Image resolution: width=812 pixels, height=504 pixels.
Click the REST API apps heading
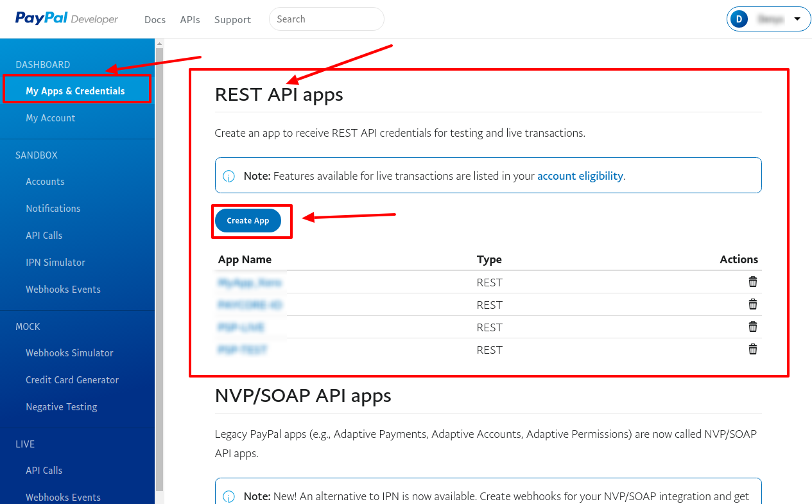(279, 94)
